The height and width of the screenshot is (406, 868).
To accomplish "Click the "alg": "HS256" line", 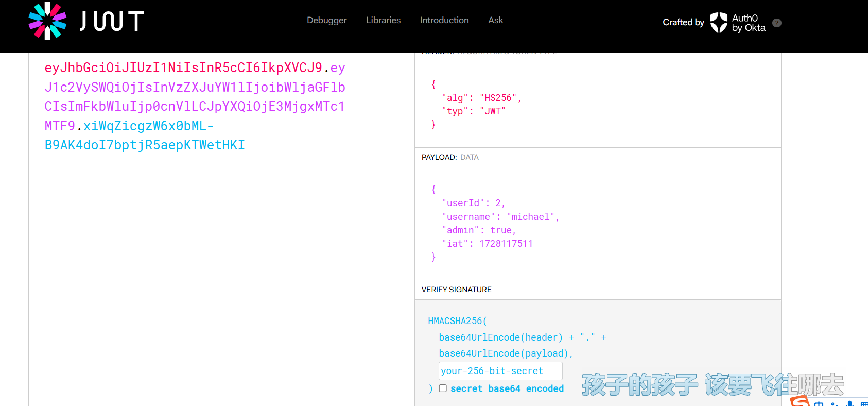I will 481,98.
